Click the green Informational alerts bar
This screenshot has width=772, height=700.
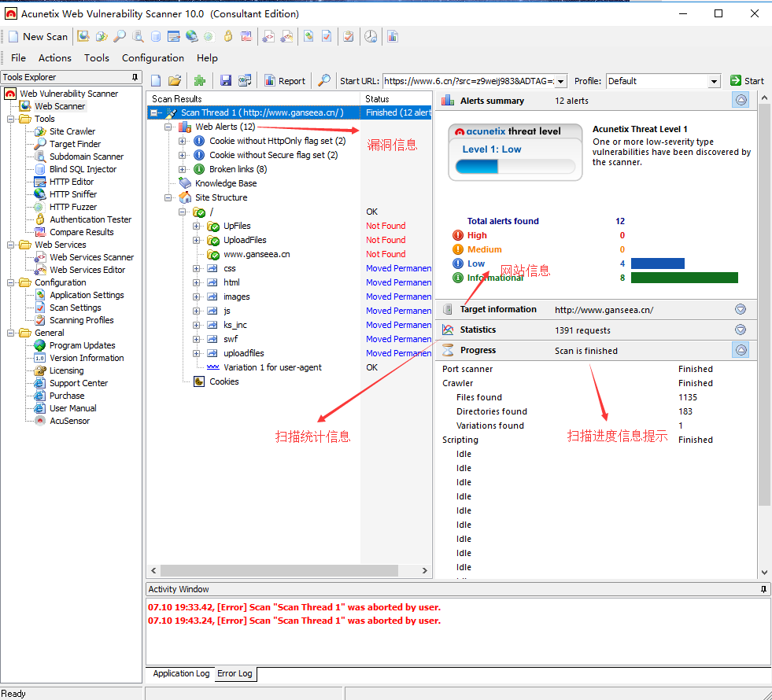pyautogui.click(x=685, y=278)
